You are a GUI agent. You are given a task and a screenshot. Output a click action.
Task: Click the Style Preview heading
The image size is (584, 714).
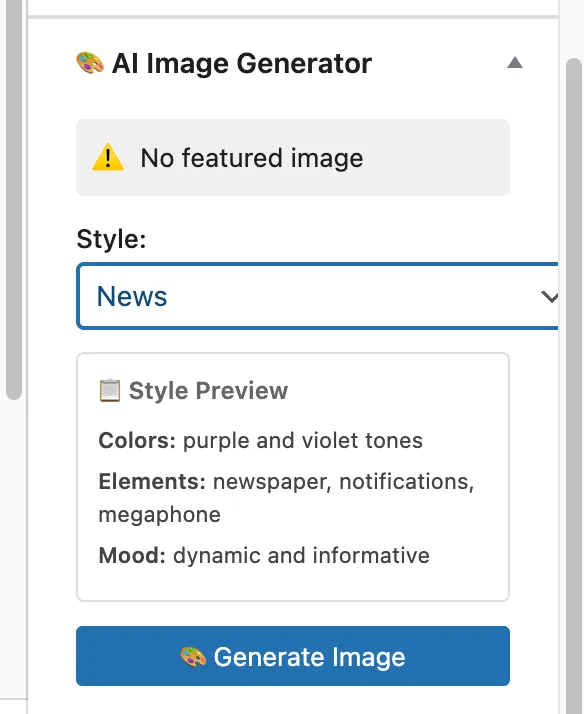click(x=208, y=391)
